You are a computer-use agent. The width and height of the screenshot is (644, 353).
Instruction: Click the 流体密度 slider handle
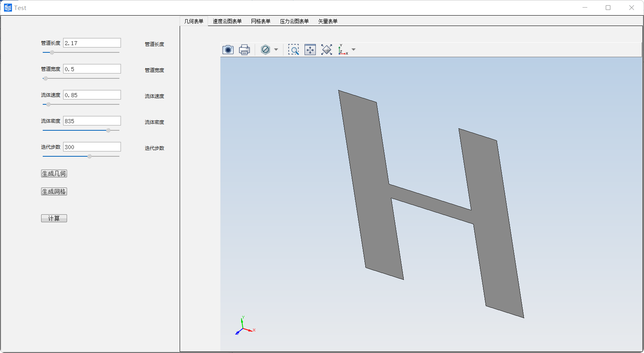point(108,130)
